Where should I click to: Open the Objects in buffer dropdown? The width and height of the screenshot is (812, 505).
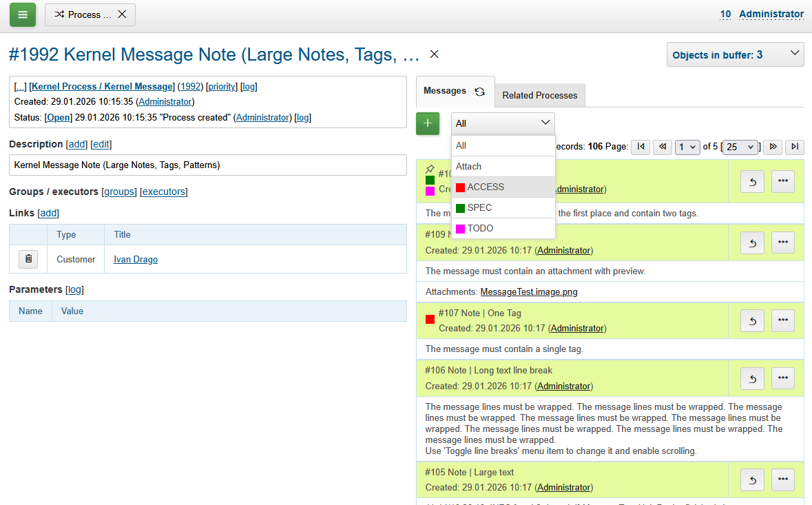(x=735, y=54)
